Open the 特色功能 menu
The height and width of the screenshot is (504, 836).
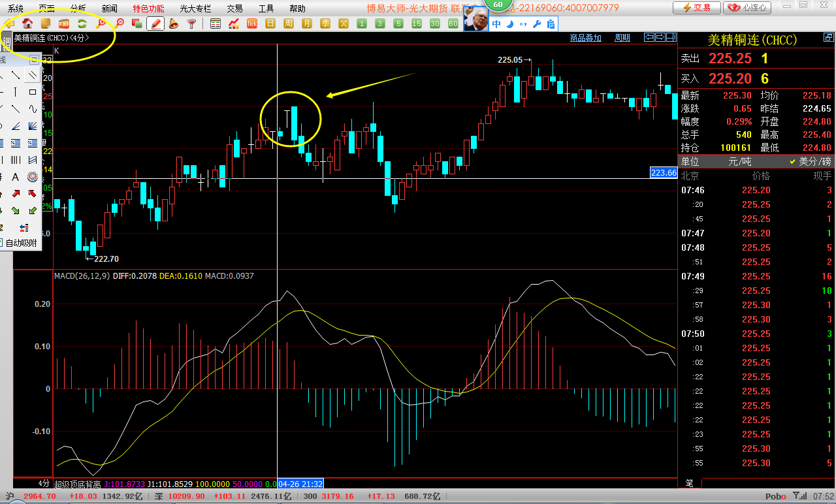click(148, 8)
